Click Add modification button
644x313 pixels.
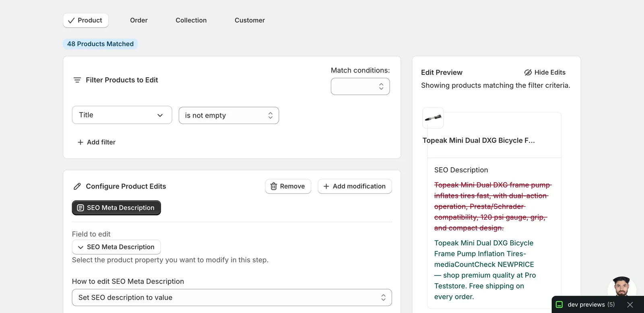coord(355,187)
